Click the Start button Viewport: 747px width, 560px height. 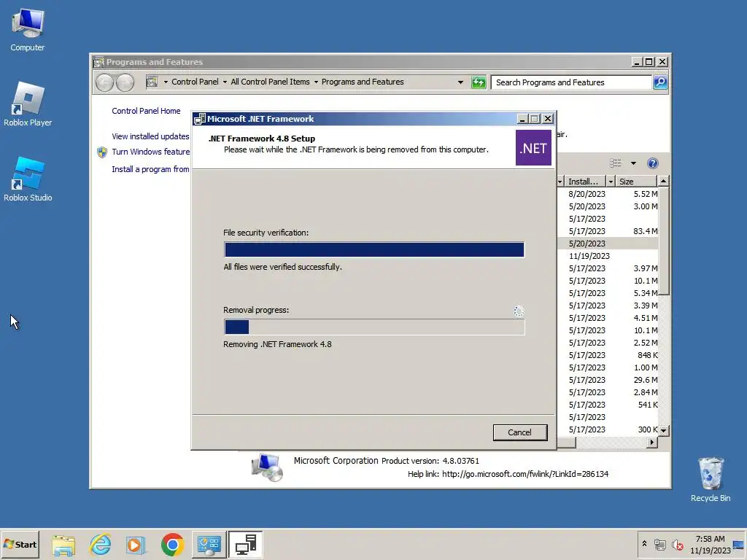pyautogui.click(x=20, y=544)
